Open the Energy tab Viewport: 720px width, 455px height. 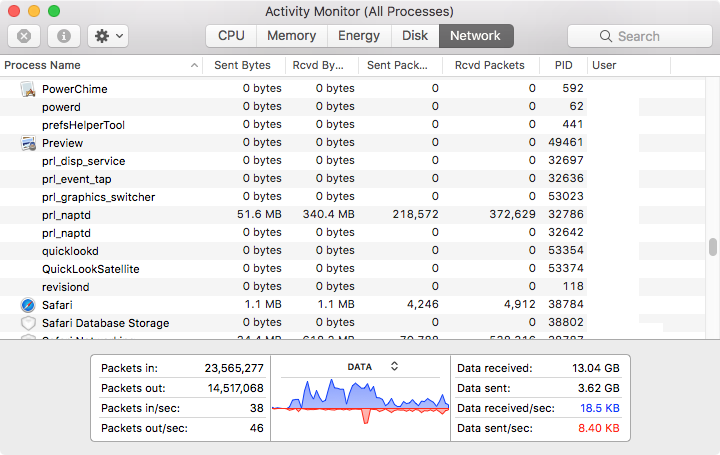pyautogui.click(x=358, y=36)
